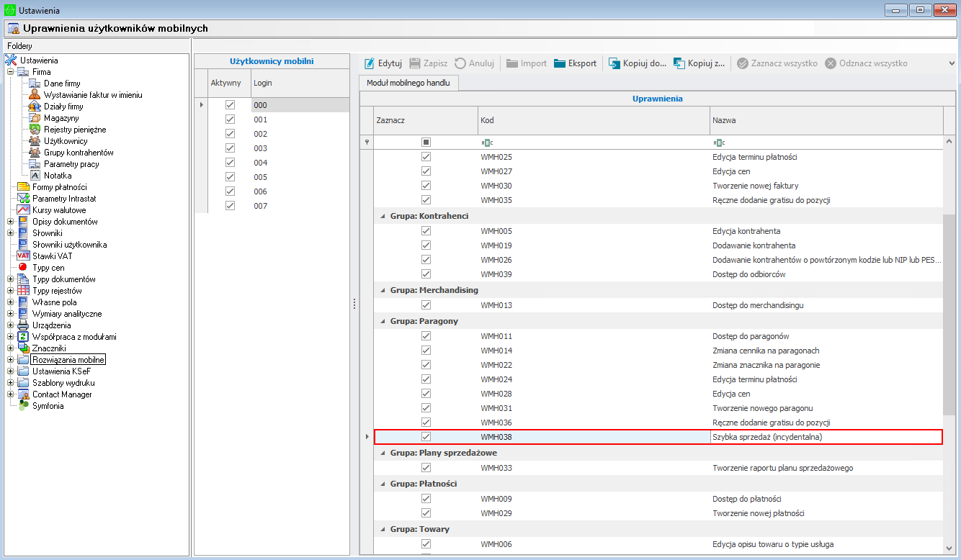This screenshot has width=961, height=560.
Task: Select Kursy walutowe chart icon
Action: [x=23, y=210]
